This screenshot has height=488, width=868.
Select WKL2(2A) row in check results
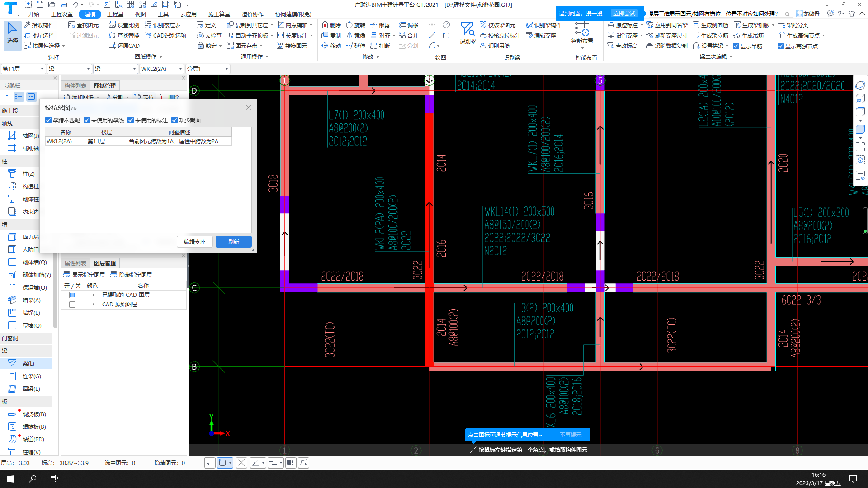[x=138, y=141]
